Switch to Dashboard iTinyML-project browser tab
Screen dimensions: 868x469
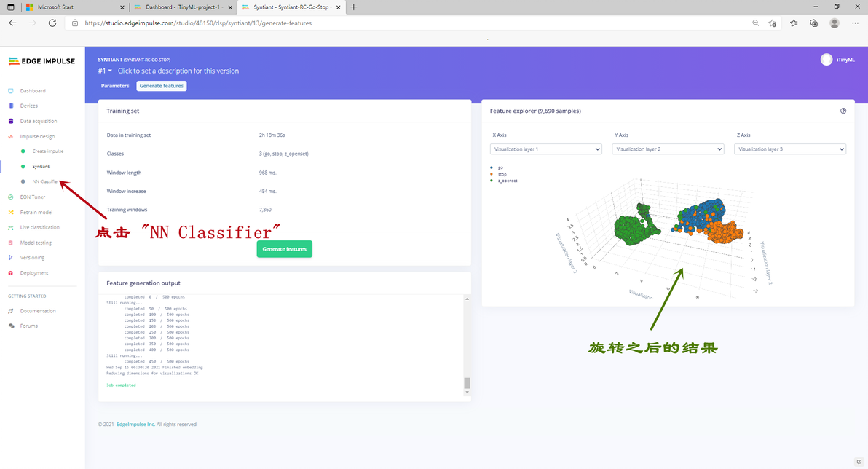[183, 7]
